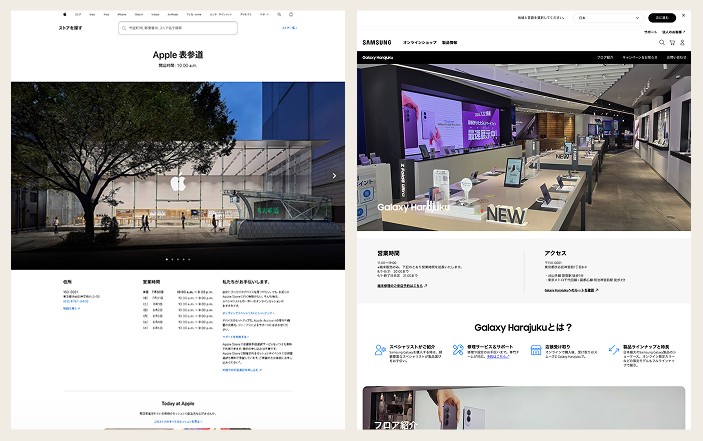Select お問い合わせ tab in Galaxy Harajuku bar
The image size is (703, 441).
point(676,57)
